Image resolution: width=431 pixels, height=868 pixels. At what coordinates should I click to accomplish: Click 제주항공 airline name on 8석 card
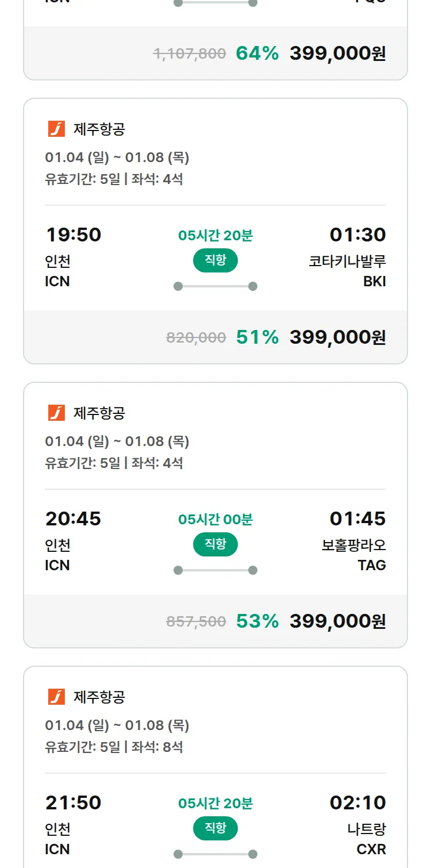(99, 697)
